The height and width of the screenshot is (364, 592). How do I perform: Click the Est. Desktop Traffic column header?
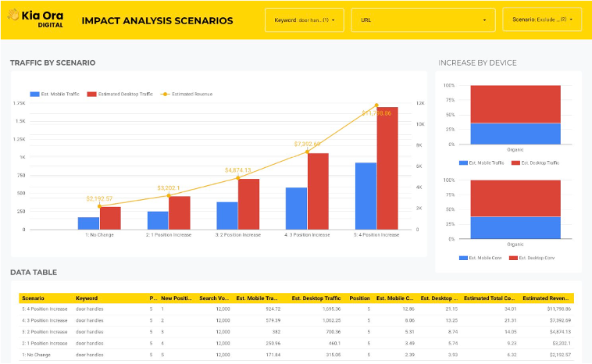tap(317, 298)
